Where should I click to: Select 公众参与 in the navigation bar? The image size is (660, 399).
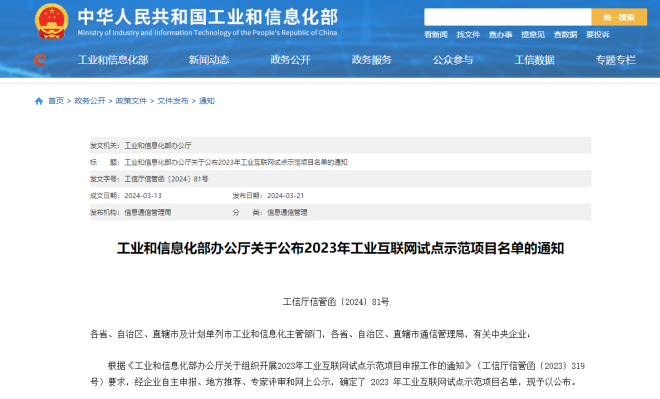[453, 60]
